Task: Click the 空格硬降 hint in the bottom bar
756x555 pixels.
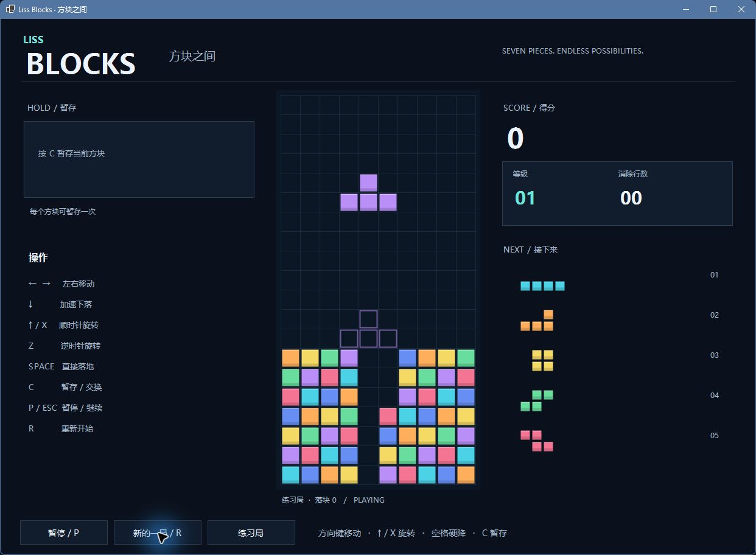Action: 448,533
